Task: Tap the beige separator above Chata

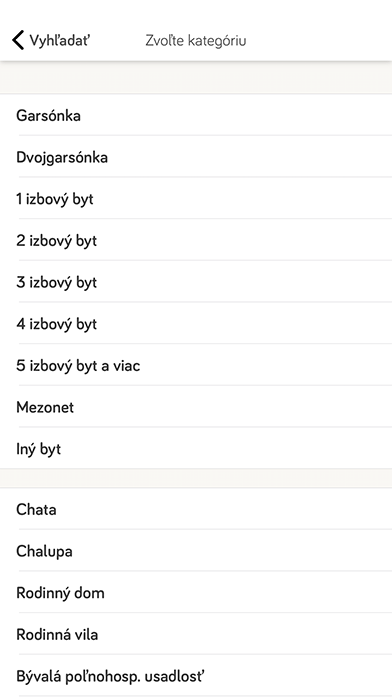Action: (196, 478)
